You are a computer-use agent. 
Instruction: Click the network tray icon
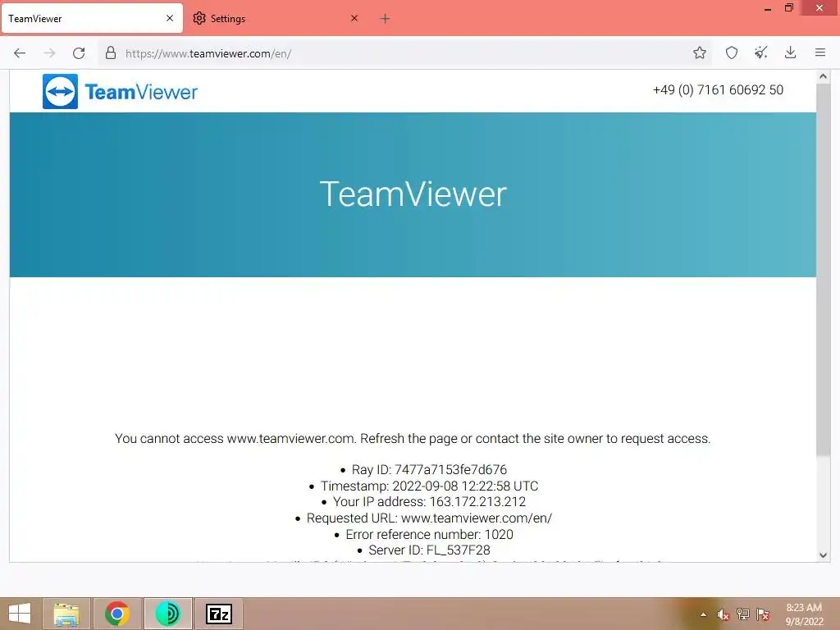coord(743,614)
